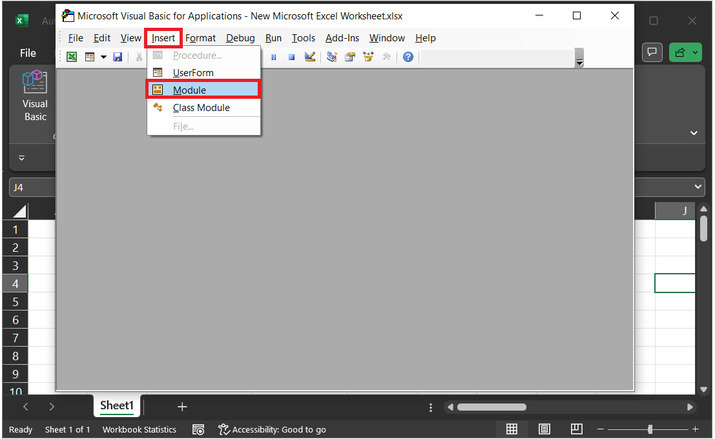Choose File... from the Insert menu

(x=204, y=126)
